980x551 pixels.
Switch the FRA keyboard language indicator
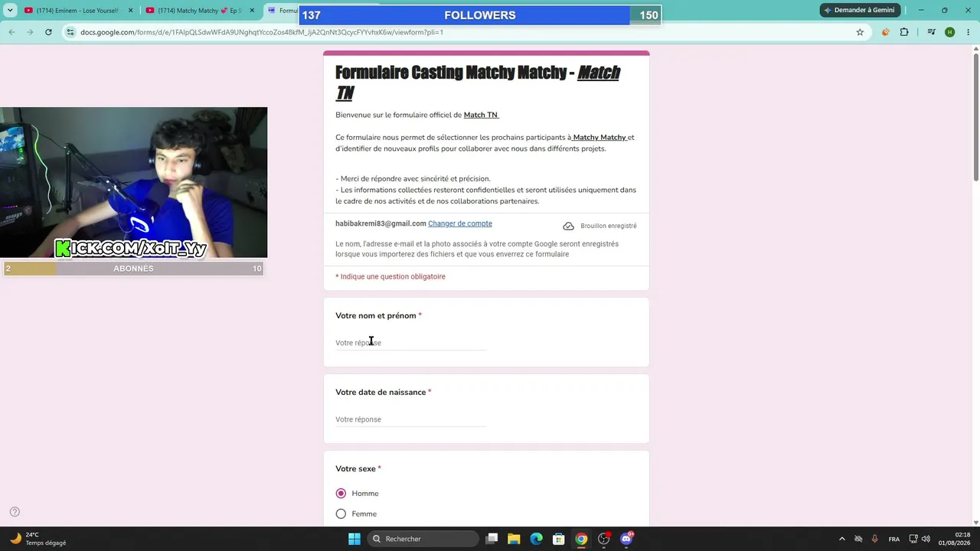pos(894,539)
